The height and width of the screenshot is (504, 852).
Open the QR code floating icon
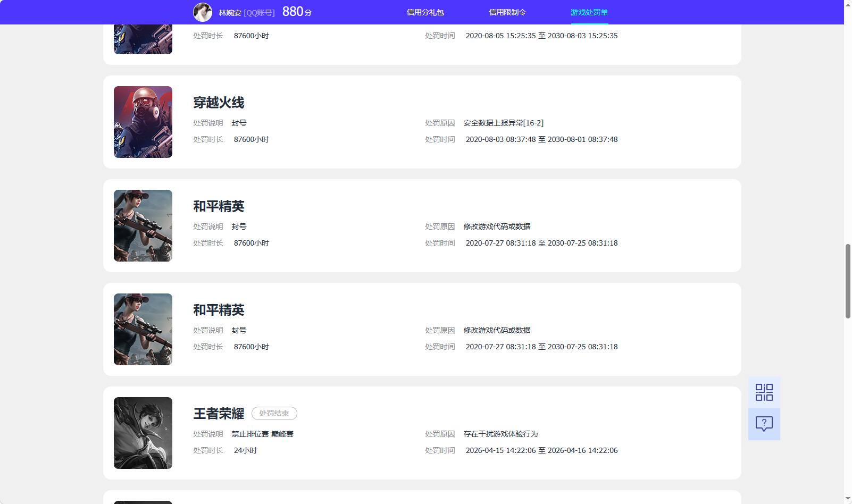(x=764, y=392)
